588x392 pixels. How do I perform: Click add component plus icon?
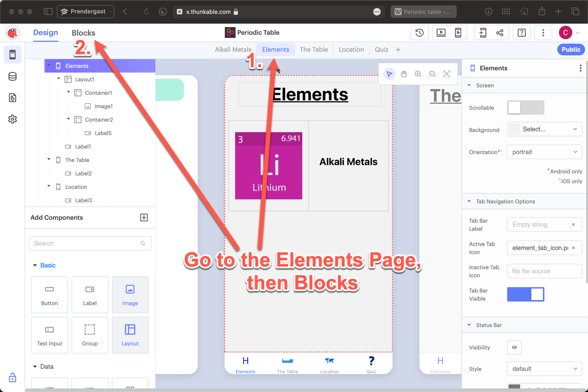(x=144, y=217)
